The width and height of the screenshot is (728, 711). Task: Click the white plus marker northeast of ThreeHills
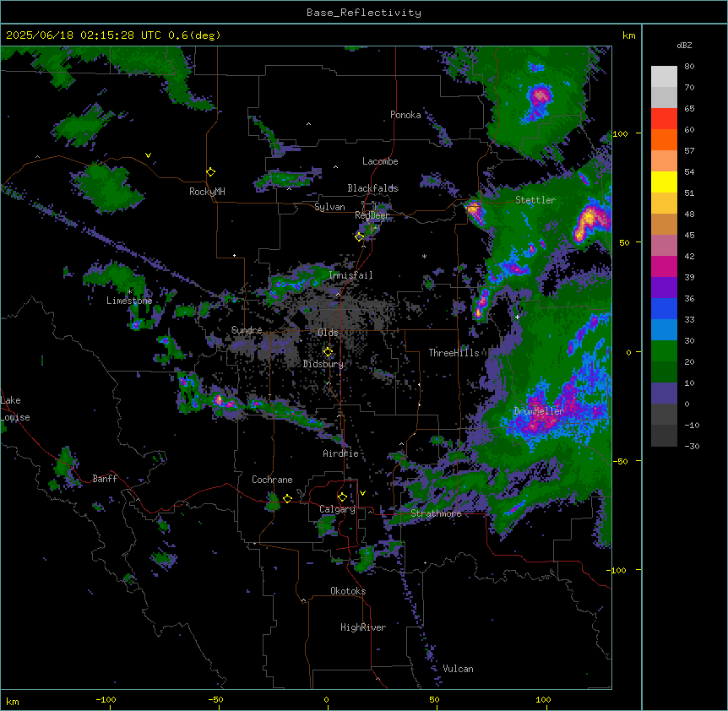[517, 317]
